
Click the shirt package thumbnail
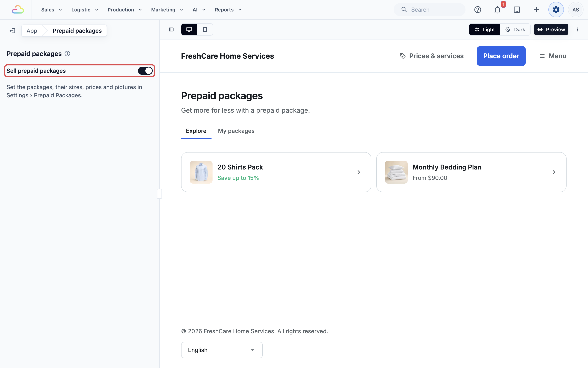pyautogui.click(x=201, y=172)
